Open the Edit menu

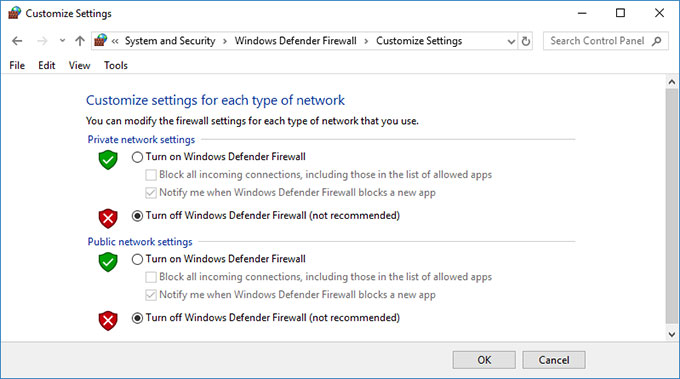[46, 65]
